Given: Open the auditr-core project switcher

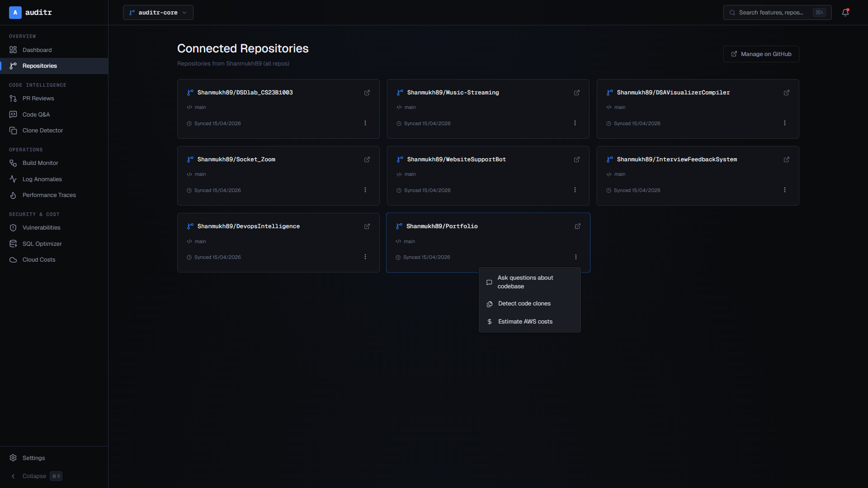Looking at the screenshot, I should 158,12.
